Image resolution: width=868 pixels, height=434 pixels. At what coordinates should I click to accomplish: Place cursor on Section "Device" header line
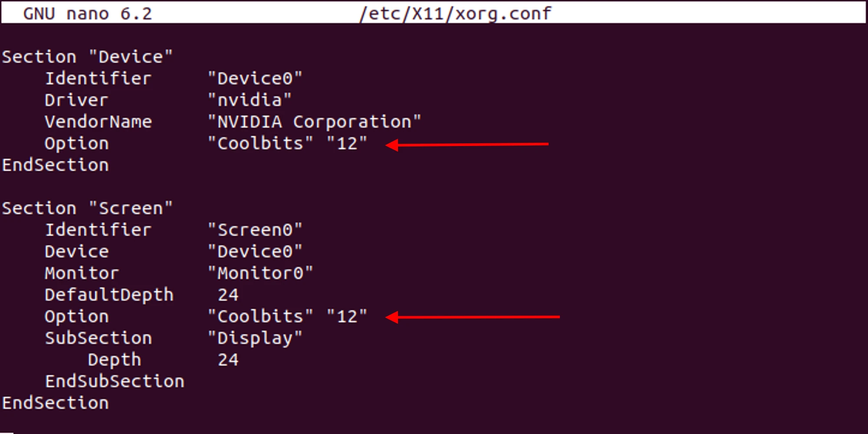point(87,57)
